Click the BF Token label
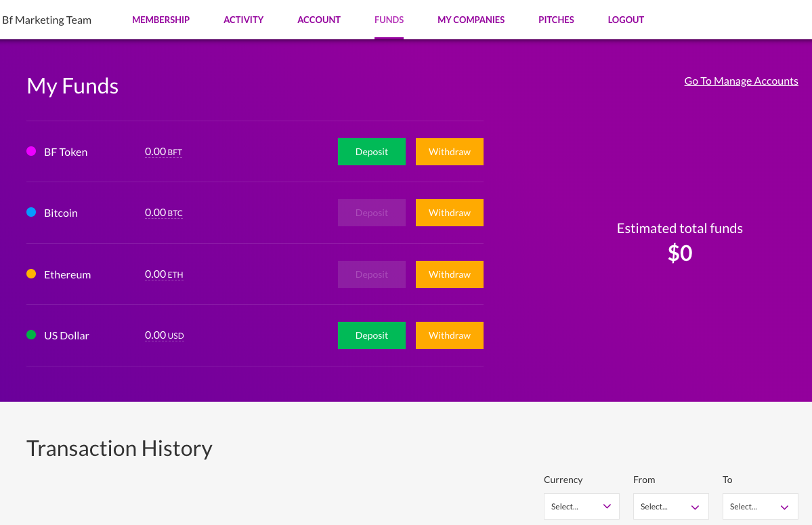Viewport: 812px width, 525px height. (66, 152)
